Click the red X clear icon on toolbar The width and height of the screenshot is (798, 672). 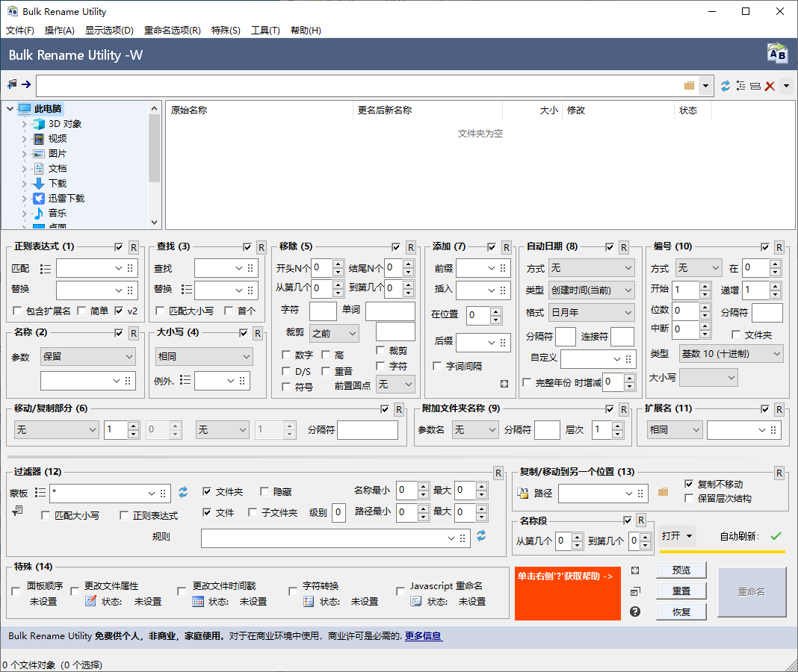pyautogui.click(x=769, y=86)
